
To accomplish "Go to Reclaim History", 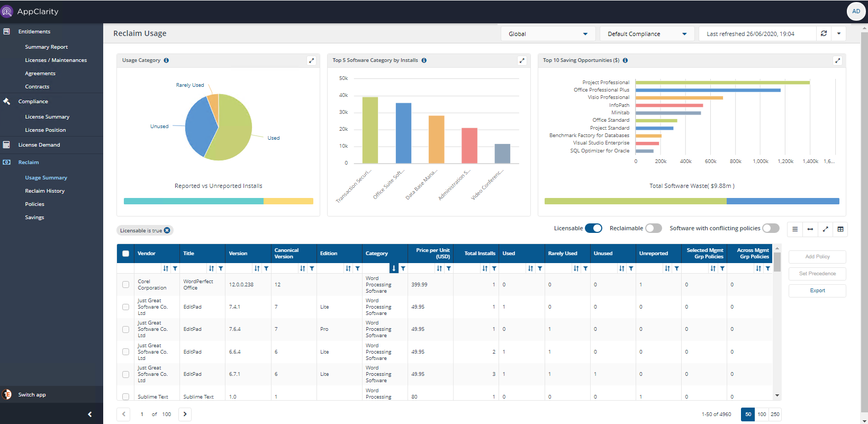I will 45,191.
